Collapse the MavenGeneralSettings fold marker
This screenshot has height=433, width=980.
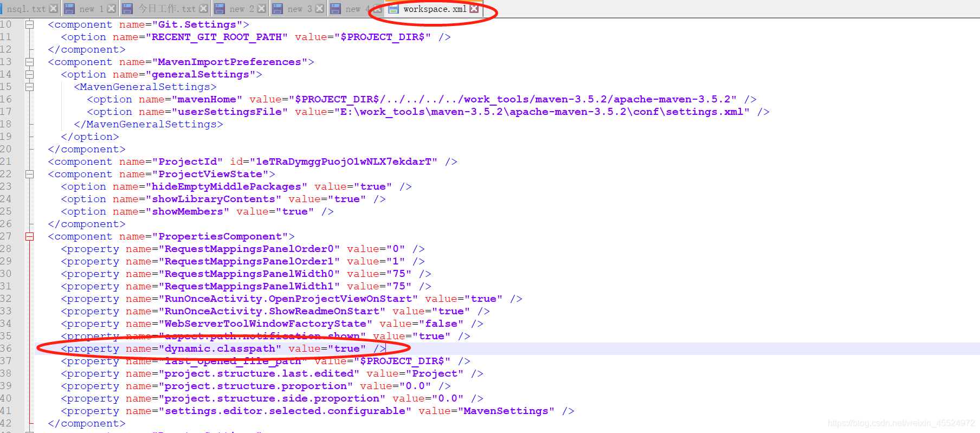click(x=30, y=87)
